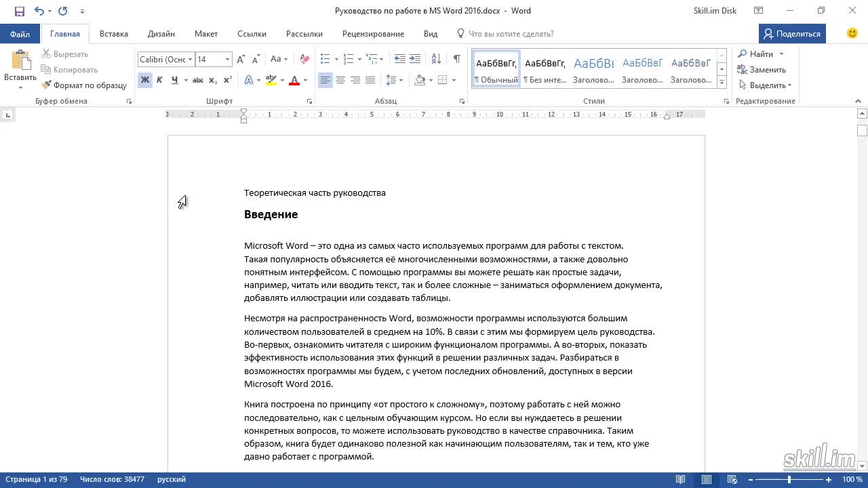This screenshot has width=868, height=488.
Task: Undo the last action
Action: click(39, 11)
